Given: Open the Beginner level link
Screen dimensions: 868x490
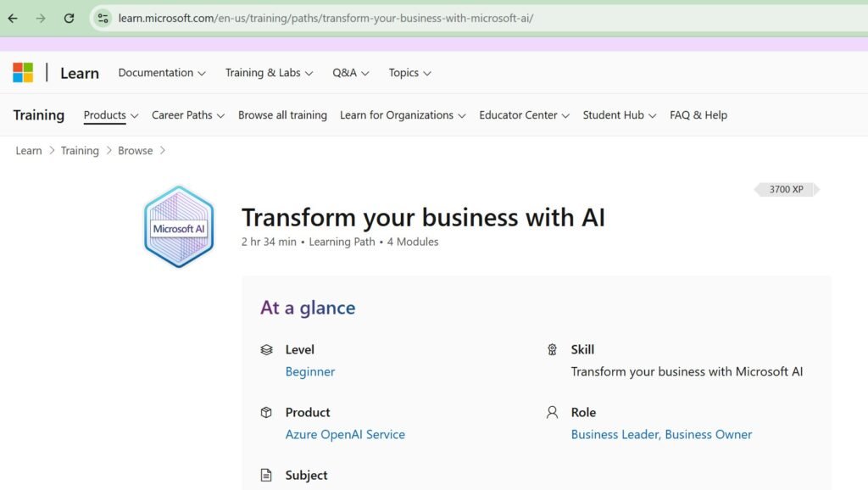Looking at the screenshot, I should 310,371.
